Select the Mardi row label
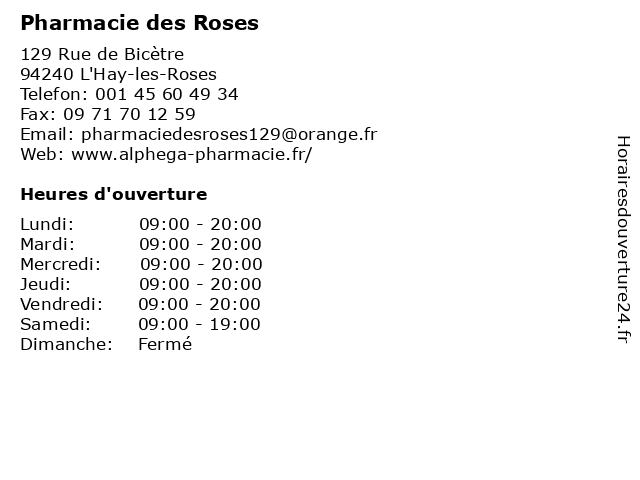The width and height of the screenshot is (640, 480). pyautogui.click(x=48, y=244)
